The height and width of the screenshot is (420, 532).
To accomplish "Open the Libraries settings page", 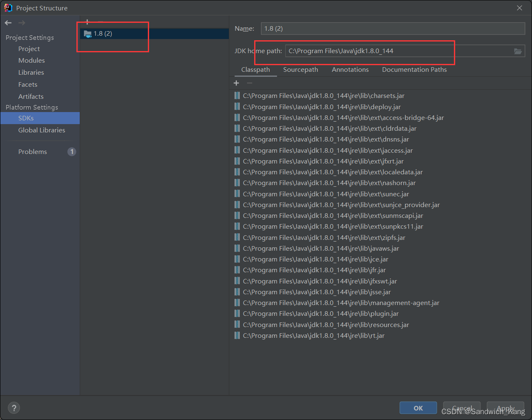I will [x=31, y=72].
